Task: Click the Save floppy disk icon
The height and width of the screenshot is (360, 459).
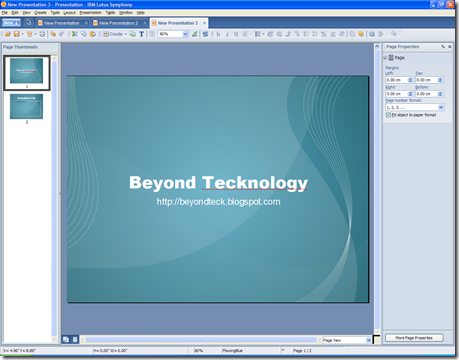Action: point(16,34)
